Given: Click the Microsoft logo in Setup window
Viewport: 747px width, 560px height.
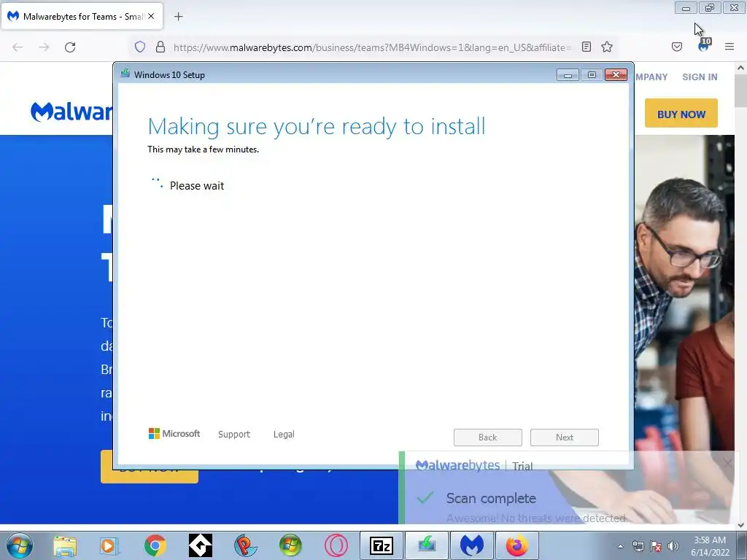Looking at the screenshot, I should pyautogui.click(x=174, y=433).
